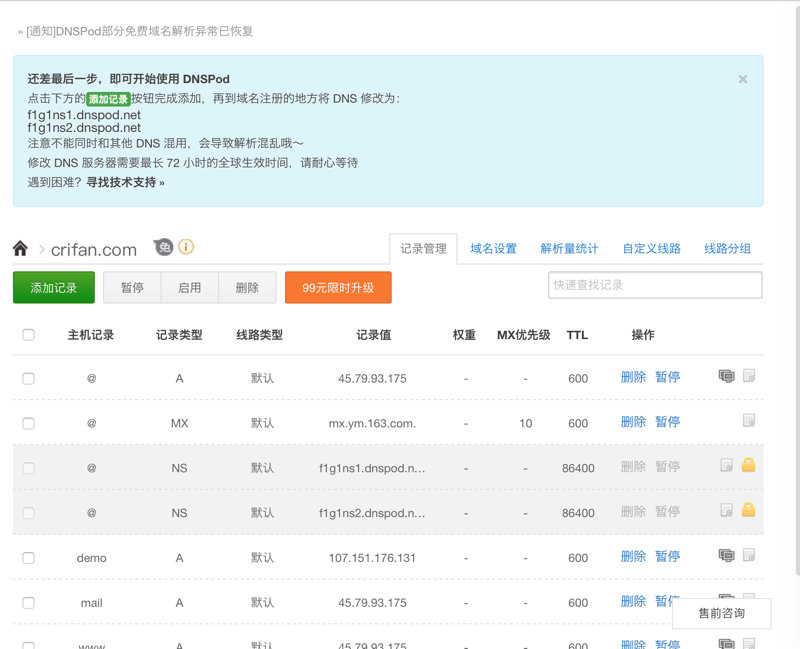Close the DNSPod setup notice
The height and width of the screenshot is (649, 800).
coord(743,79)
